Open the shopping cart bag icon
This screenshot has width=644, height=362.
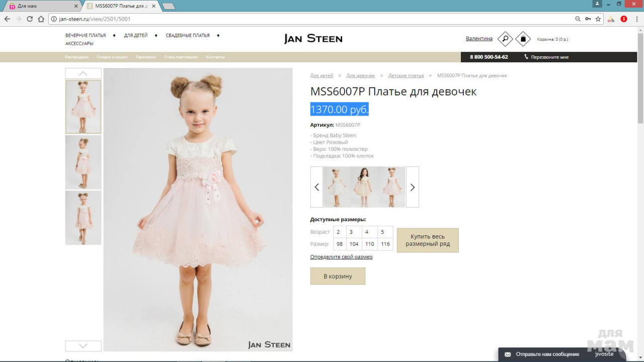523,39
